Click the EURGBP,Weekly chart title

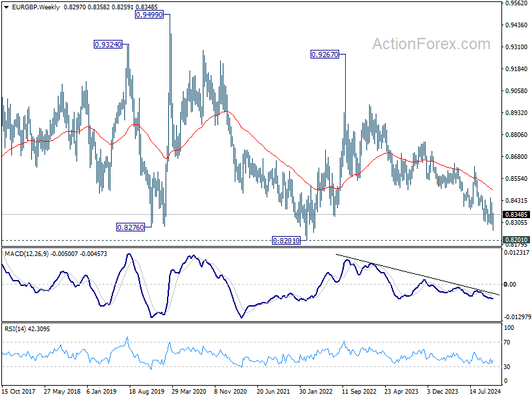pos(36,7)
